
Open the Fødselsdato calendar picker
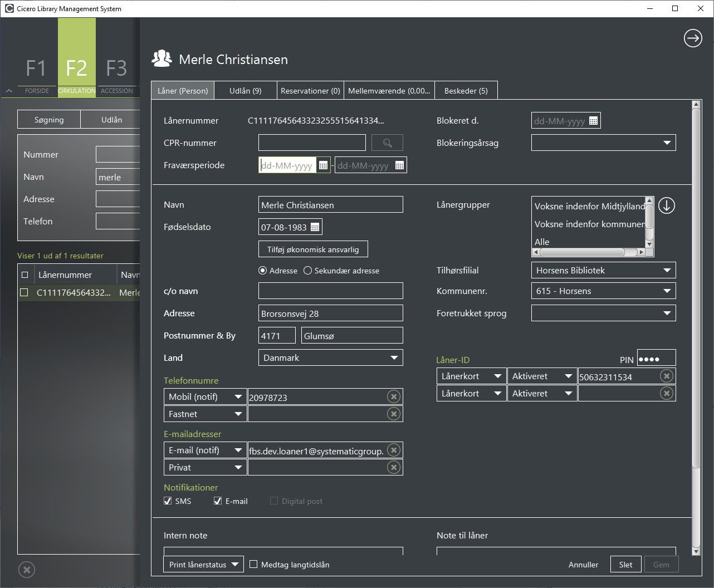(x=315, y=227)
